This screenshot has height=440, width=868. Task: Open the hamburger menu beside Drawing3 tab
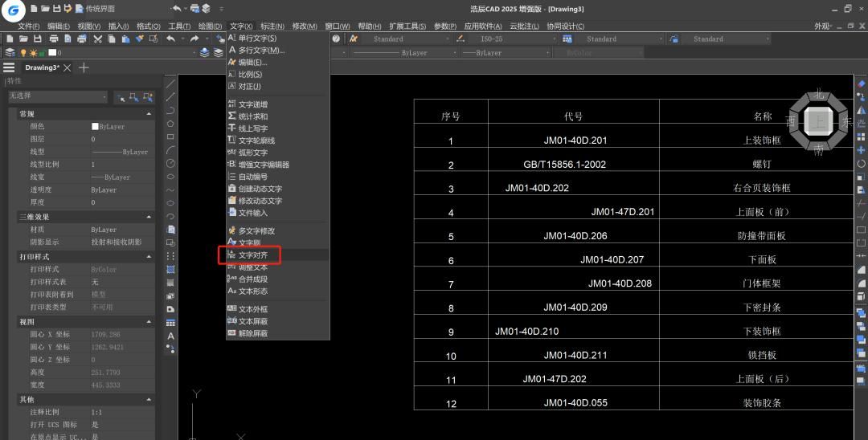(x=9, y=67)
